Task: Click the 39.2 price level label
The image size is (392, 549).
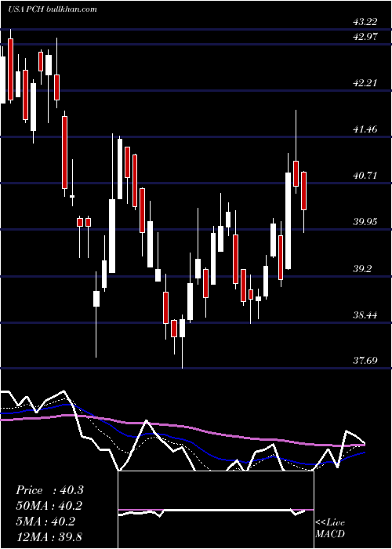Action: pyautogui.click(x=362, y=268)
